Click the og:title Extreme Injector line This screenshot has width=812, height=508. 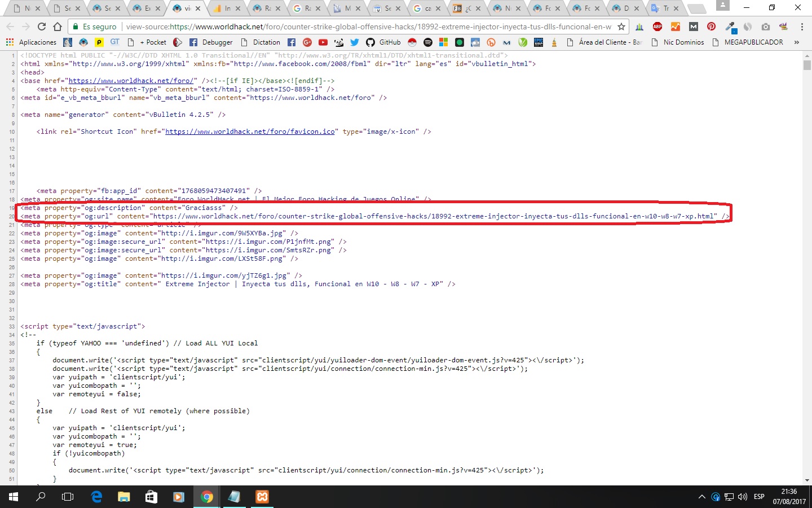(x=238, y=284)
